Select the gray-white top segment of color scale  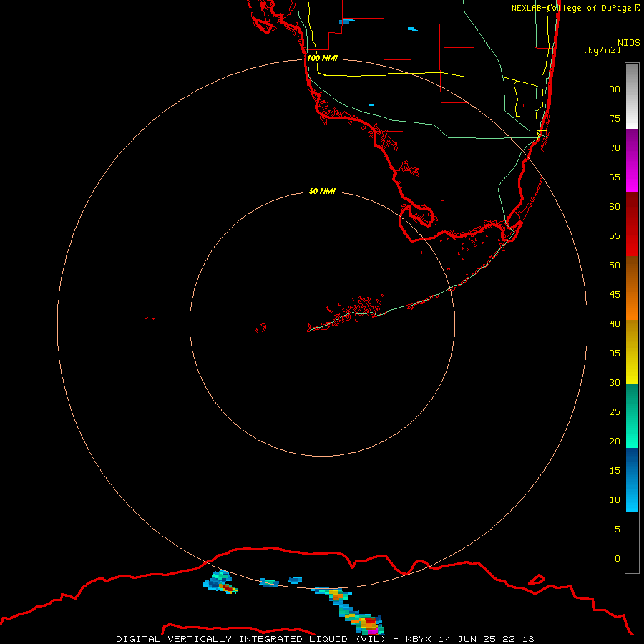[632, 96]
